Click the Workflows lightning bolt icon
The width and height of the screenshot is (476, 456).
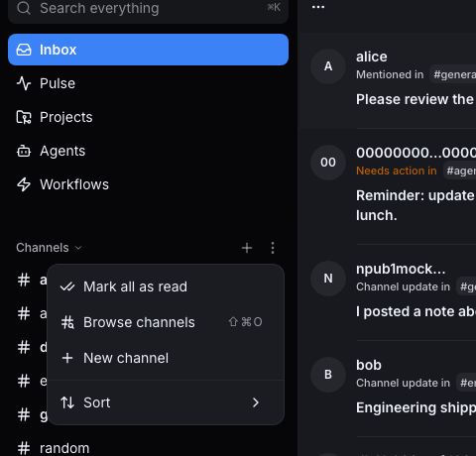pyautogui.click(x=24, y=184)
